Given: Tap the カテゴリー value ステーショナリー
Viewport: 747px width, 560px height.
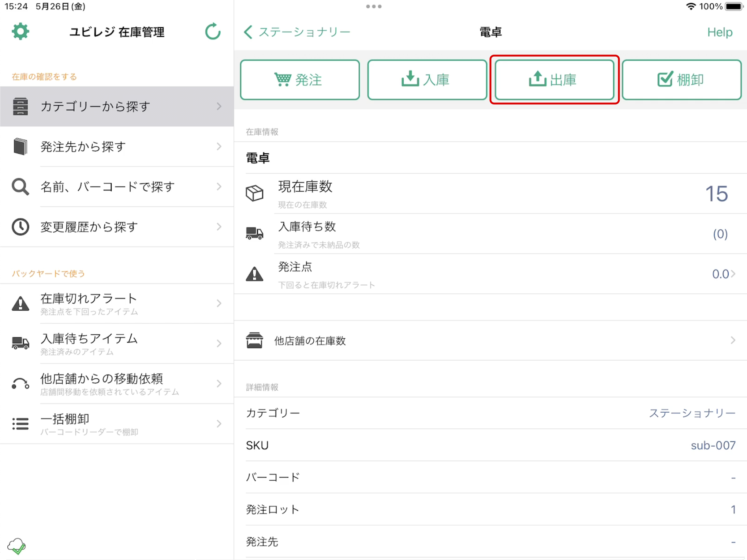Looking at the screenshot, I should pos(692,413).
